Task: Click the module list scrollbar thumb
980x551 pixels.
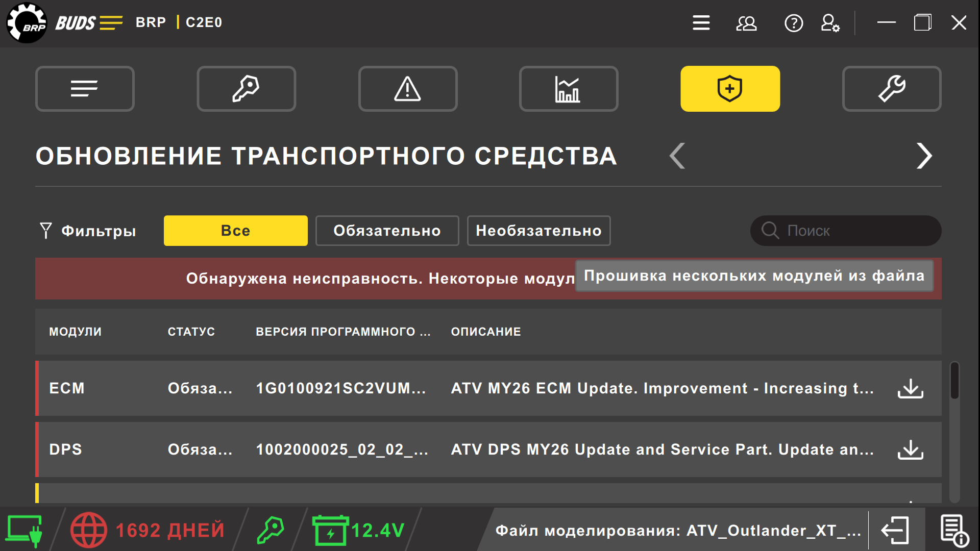Action: point(954,381)
